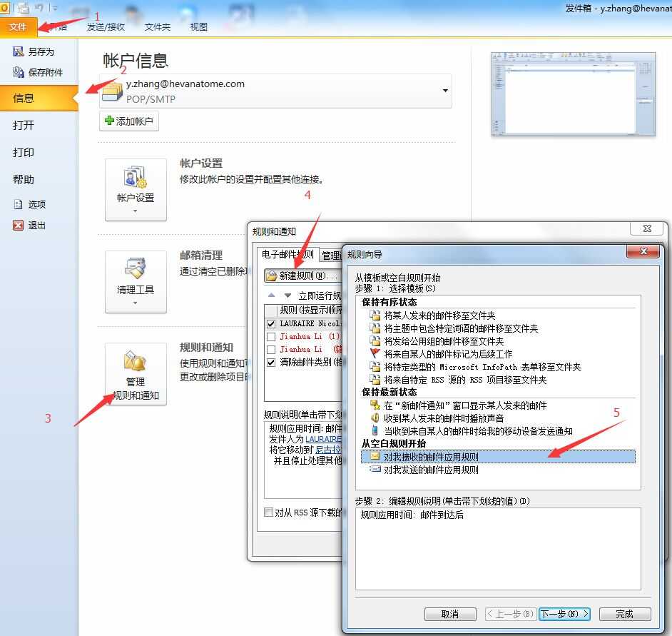Switch to the 电子邮件规则 tab
This screenshot has height=636, width=672.
click(x=288, y=254)
